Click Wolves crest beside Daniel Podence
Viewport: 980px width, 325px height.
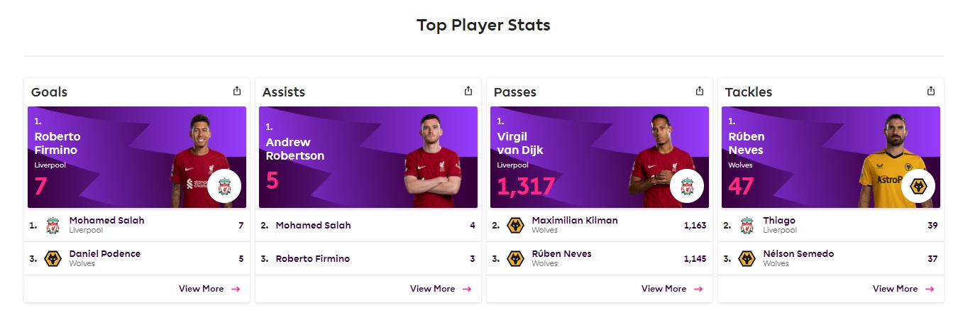pyautogui.click(x=53, y=258)
